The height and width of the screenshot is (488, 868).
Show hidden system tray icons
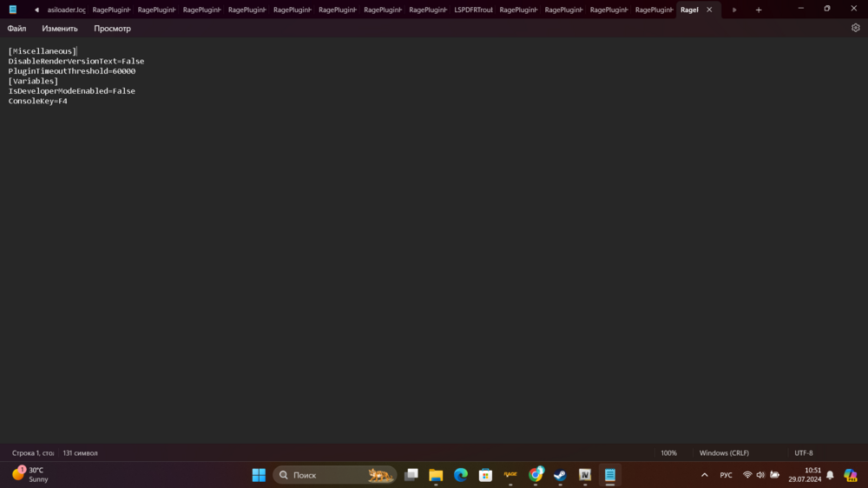coord(704,475)
